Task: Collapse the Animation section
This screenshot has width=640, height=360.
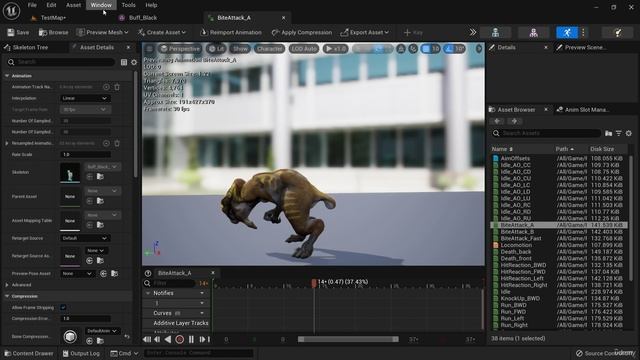Action: point(7,76)
